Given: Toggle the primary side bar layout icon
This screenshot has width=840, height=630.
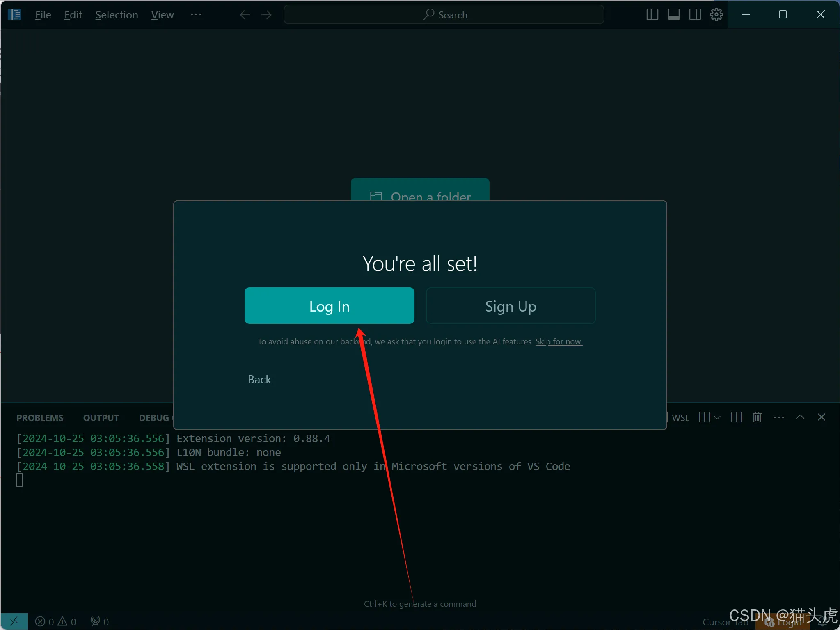Looking at the screenshot, I should click(652, 15).
